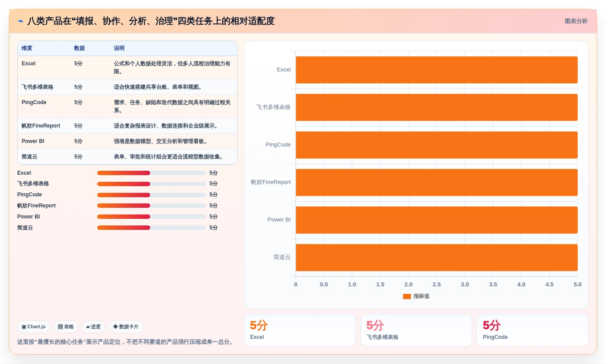Click the PingCode progress bar
The height and width of the screenshot is (364, 606).
(x=151, y=195)
